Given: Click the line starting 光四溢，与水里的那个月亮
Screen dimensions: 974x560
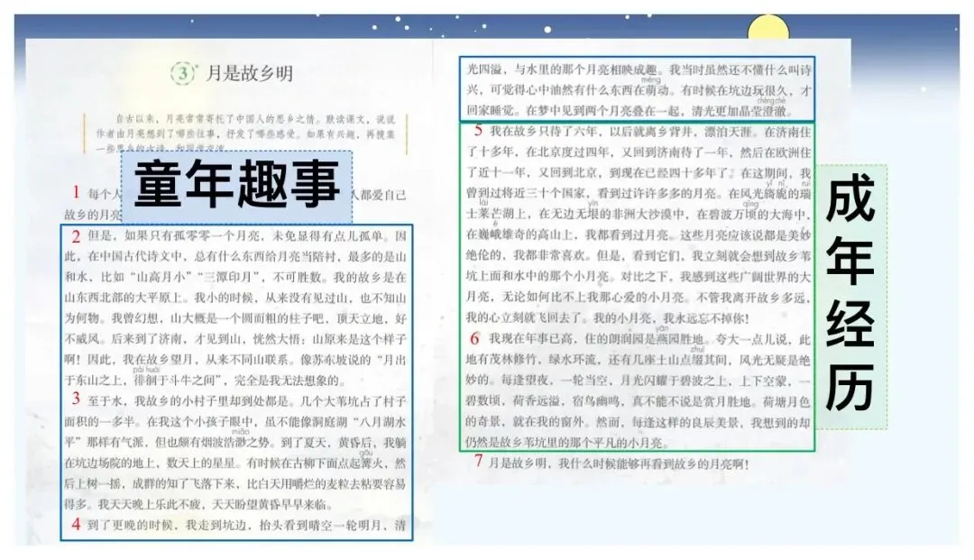Looking at the screenshot, I should click(639, 69).
